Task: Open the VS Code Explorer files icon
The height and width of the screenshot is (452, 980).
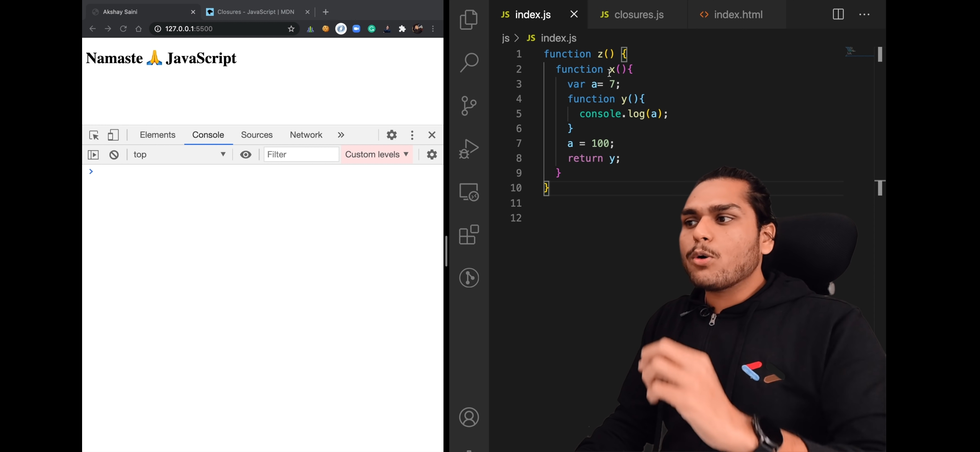Action: 469,20
